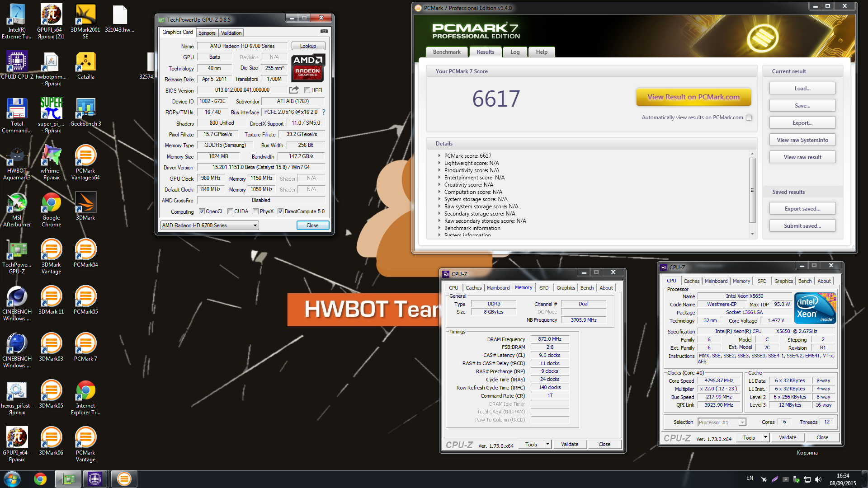Screen dimensions: 868x488
Task: Click the clock and date in taskbar
Action: [x=843, y=479]
